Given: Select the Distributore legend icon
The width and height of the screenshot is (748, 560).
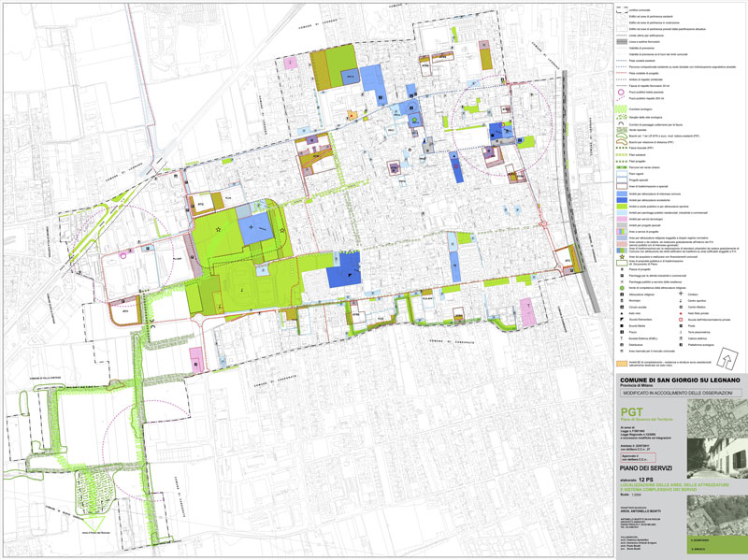Looking at the screenshot, I should 622,344.
